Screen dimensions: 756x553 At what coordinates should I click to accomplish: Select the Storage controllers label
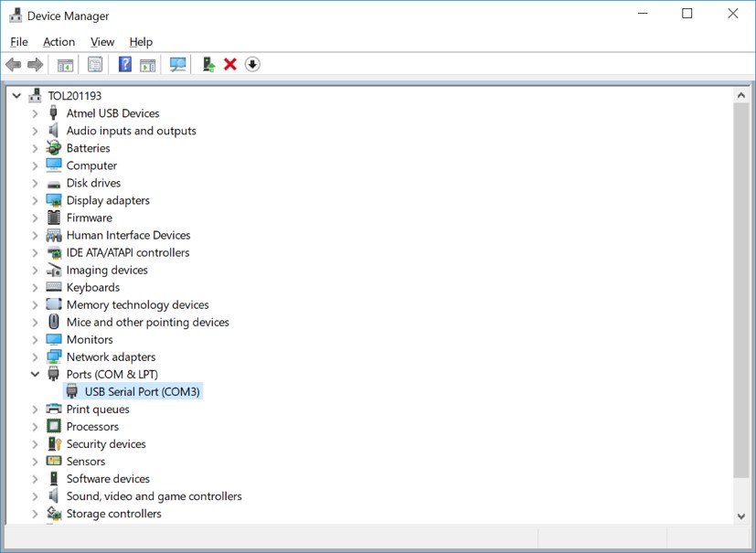click(113, 514)
